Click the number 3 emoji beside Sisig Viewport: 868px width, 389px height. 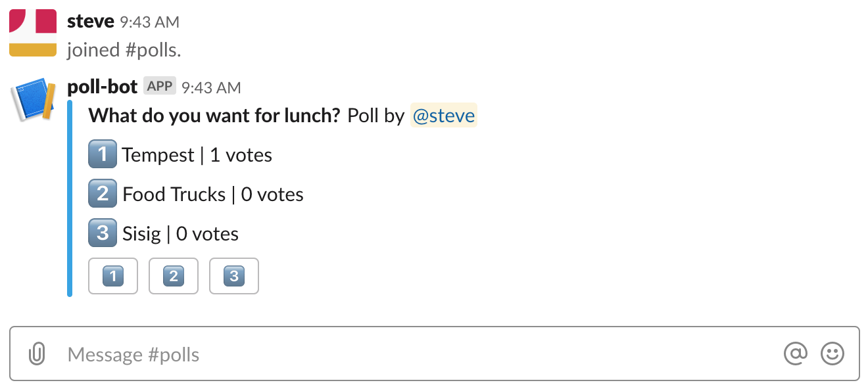[103, 233]
